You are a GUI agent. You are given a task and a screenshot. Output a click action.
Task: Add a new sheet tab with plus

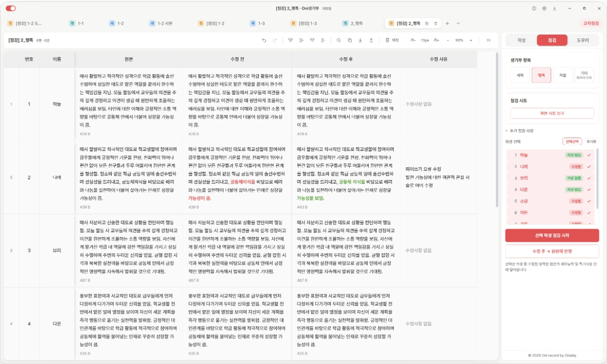(x=447, y=23)
